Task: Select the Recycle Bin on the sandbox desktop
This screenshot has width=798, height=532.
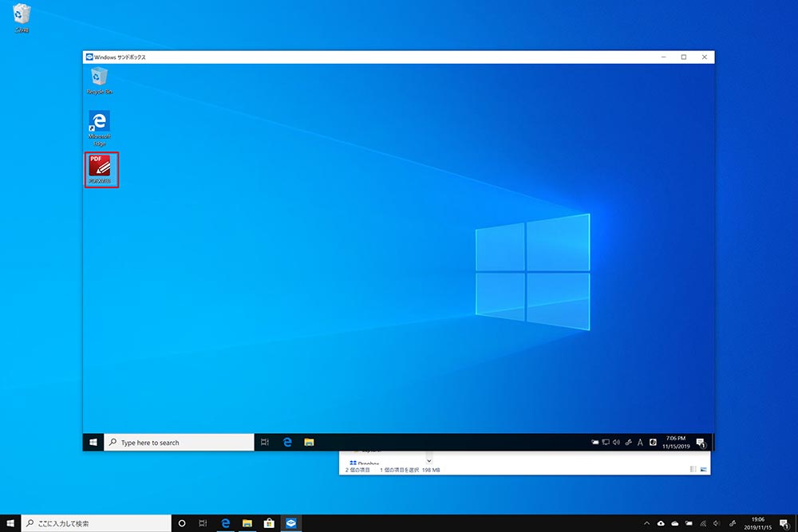Action: (99, 81)
